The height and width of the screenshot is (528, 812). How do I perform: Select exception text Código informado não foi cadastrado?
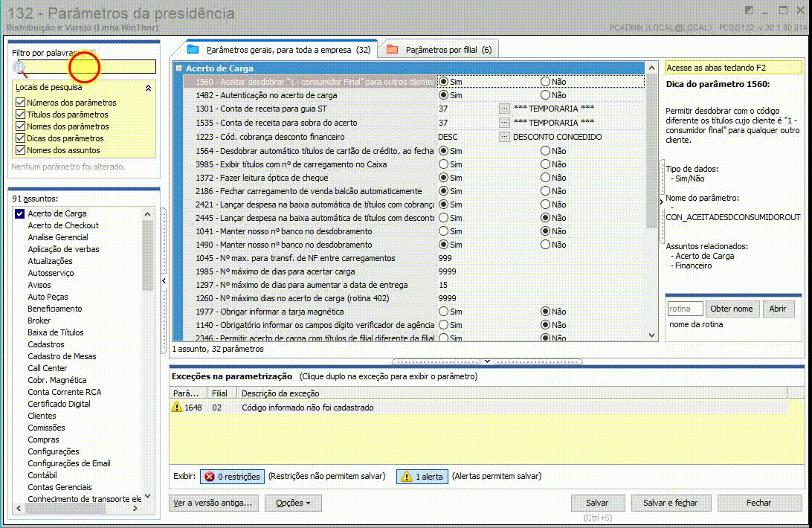[308, 408]
